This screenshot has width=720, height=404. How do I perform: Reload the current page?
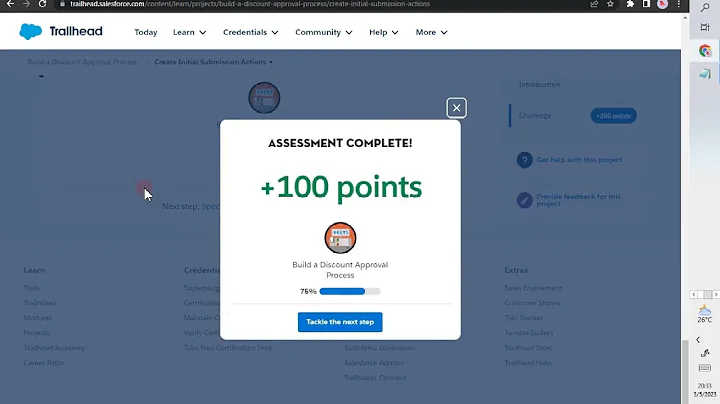click(x=42, y=4)
